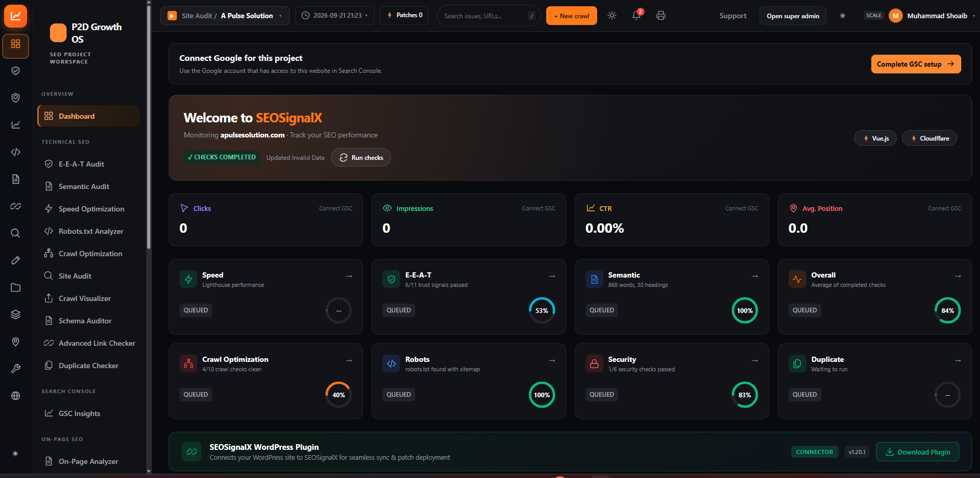This screenshot has height=478, width=980.
Task: Click the Robots card code icon
Action: [x=392, y=363]
